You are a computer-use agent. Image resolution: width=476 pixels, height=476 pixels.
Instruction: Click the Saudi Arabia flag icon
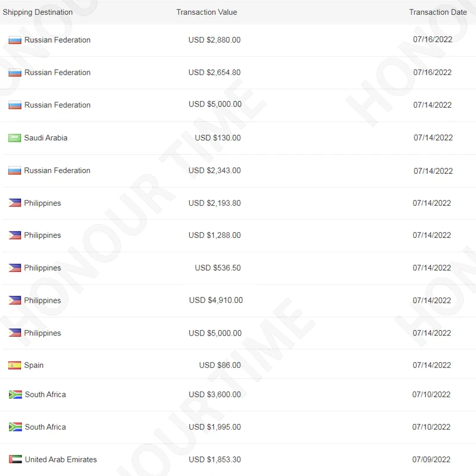click(x=15, y=138)
